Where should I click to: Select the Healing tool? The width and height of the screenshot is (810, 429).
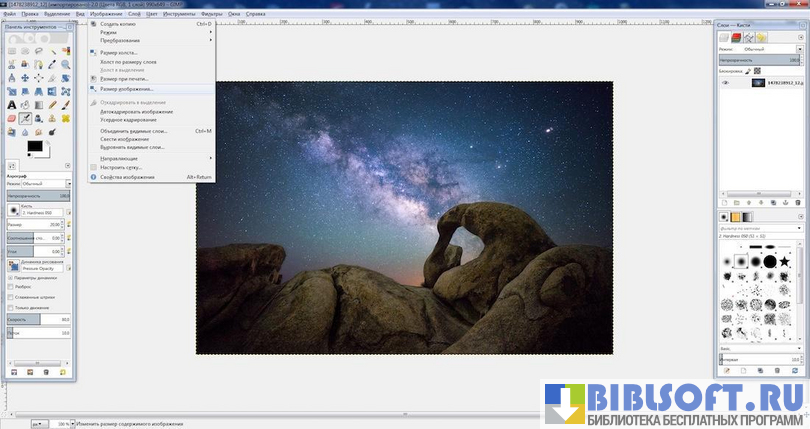(66, 118)
